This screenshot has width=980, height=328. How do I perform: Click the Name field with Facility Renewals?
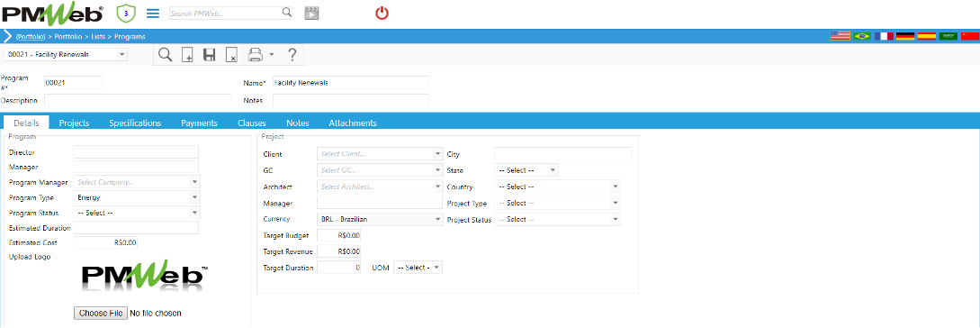tap(351, 83)
